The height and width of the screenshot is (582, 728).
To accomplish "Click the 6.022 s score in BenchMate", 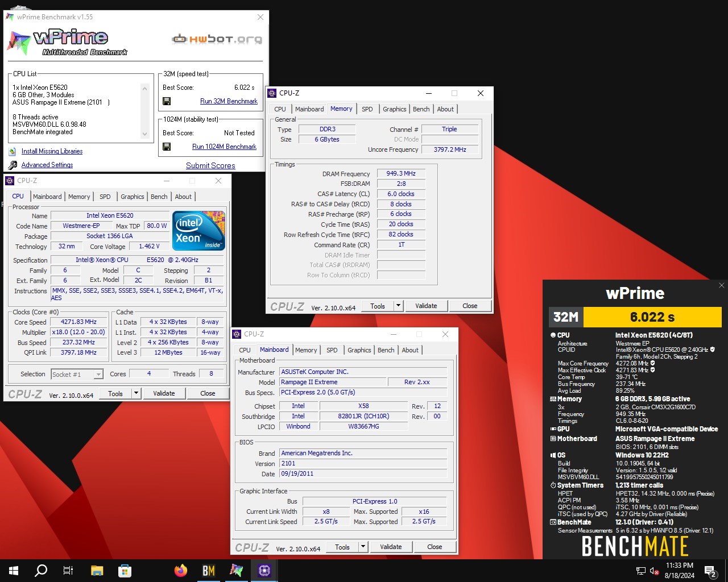I will pos(652,317).
